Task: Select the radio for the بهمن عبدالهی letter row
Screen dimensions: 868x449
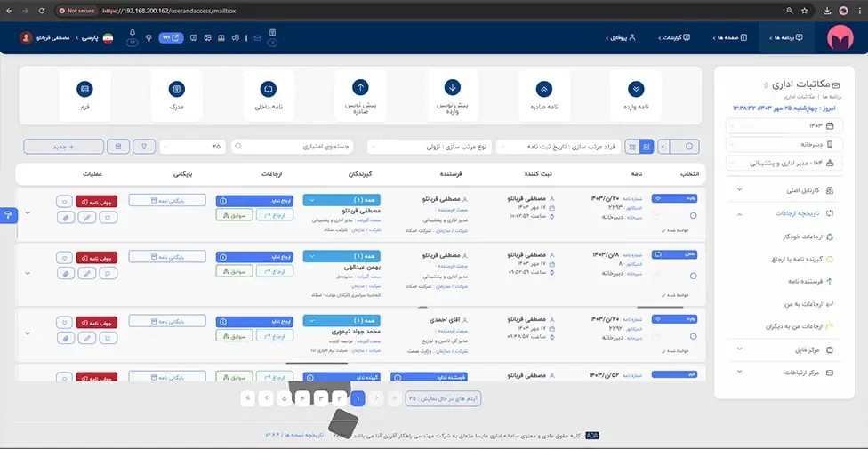Action: [693, 276]
